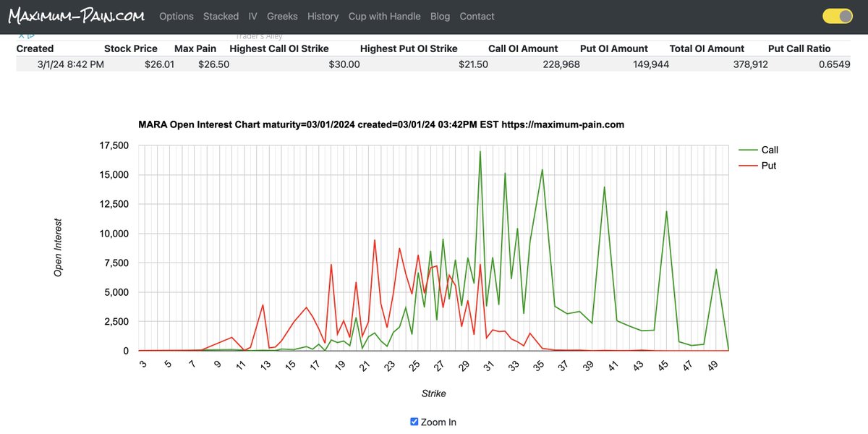Open the Options menu item
This screenshot has height=434, width=868.
[x=176, y=15]
